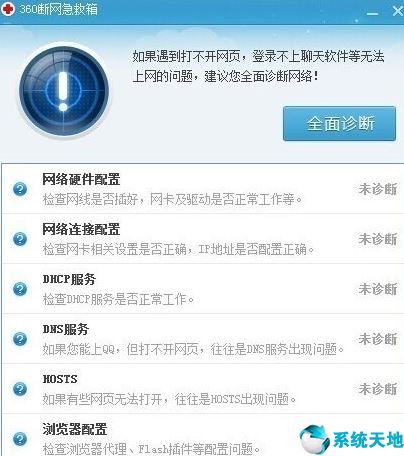Click the question icon beside DHCP服务

point(20,289)
